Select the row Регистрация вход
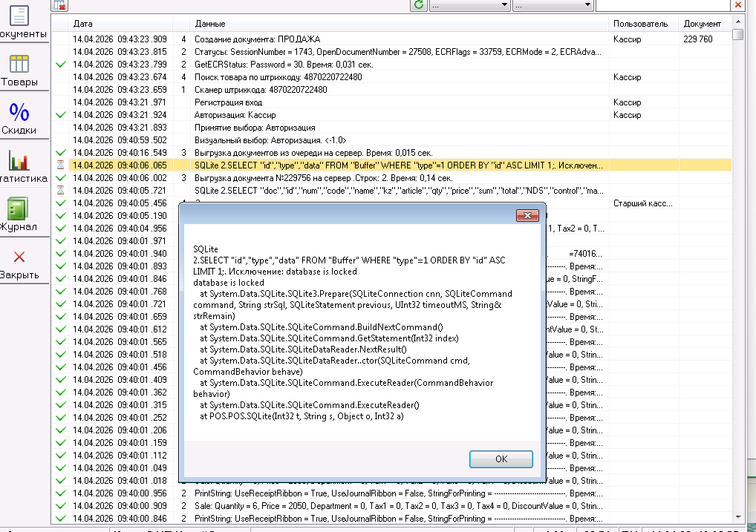756x532 pixels. (x=391, y=102)
